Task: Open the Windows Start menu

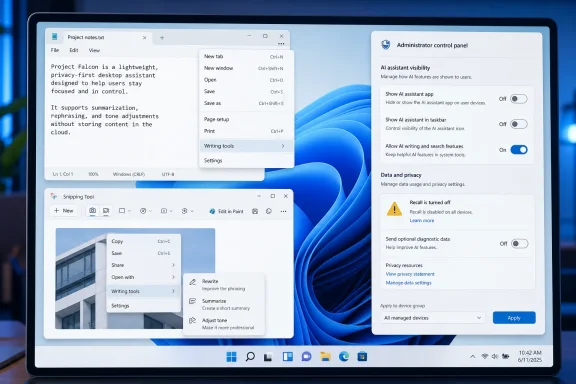Action: click(x=231, y=356)
